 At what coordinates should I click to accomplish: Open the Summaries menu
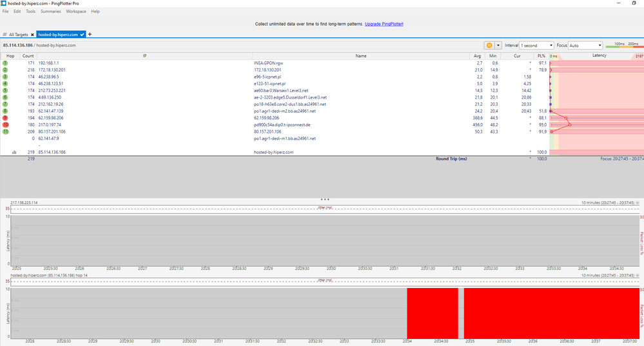click(x=50, y=12)
